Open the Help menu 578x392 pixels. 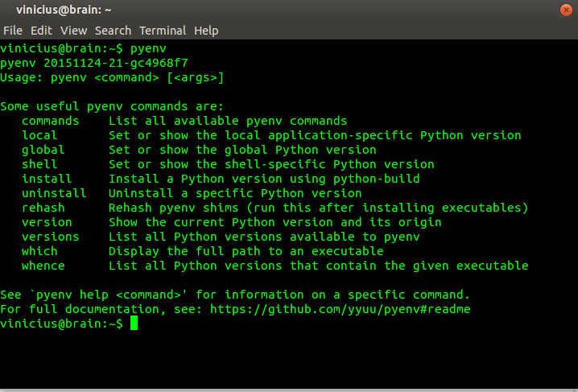pyautogui.click(x=206, y=31)
